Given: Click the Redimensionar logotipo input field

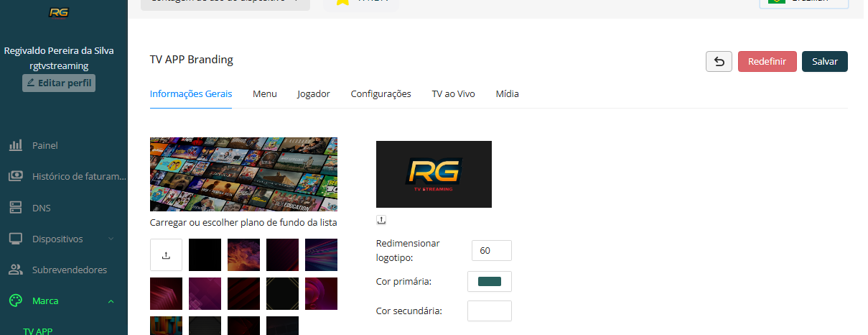Looking at the screenshot, I should pyautogui.click(x=491, y=251).
